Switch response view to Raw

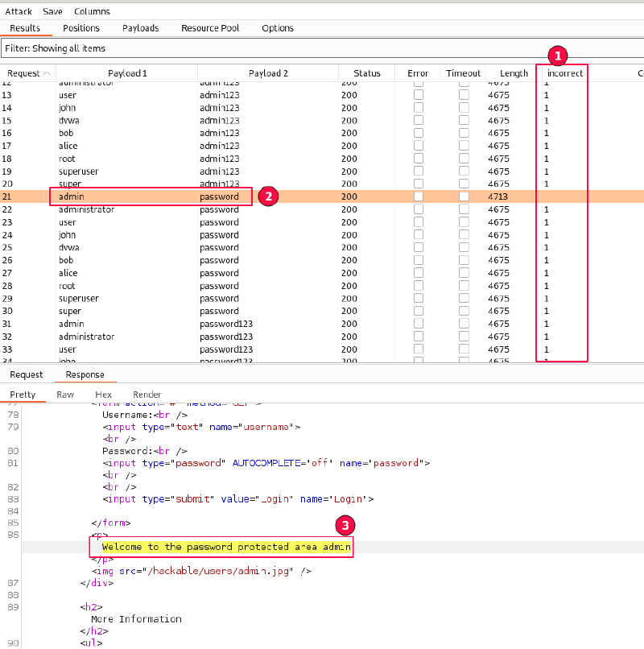coord(65,395)
